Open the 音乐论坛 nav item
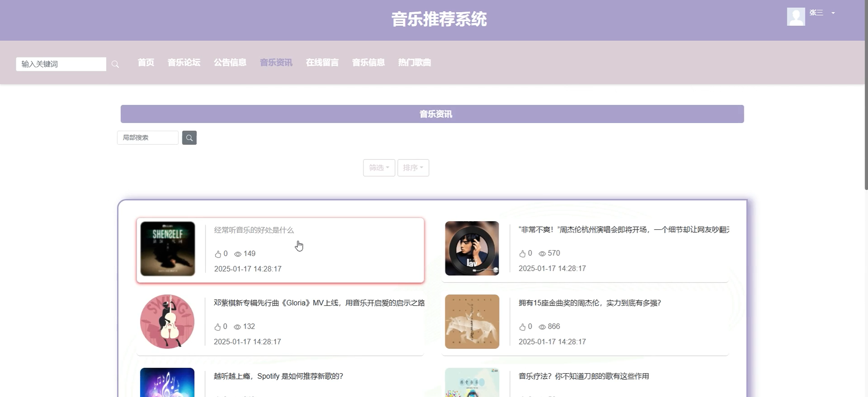This screenshot has height=397, width=868. pos(184,62)
